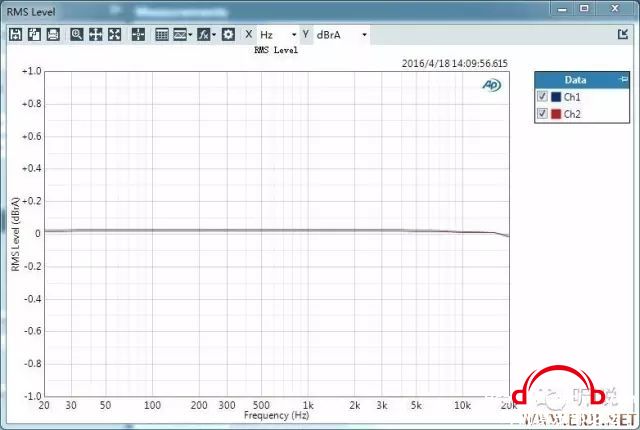The image size is (640, 430).
Task: Open graph settings gear icon
Action: pyautogui.click(x=228, y=35)
